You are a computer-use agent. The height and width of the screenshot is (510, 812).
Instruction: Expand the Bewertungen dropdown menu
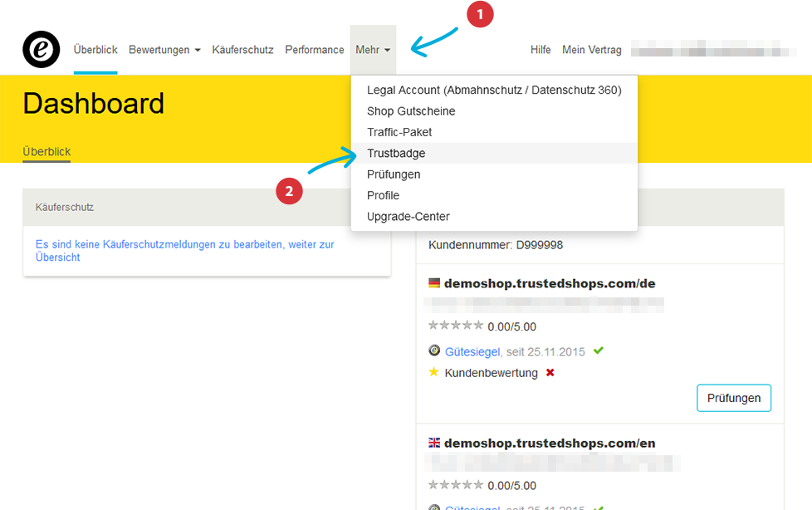pyautogui.click(x=164, y=50)
